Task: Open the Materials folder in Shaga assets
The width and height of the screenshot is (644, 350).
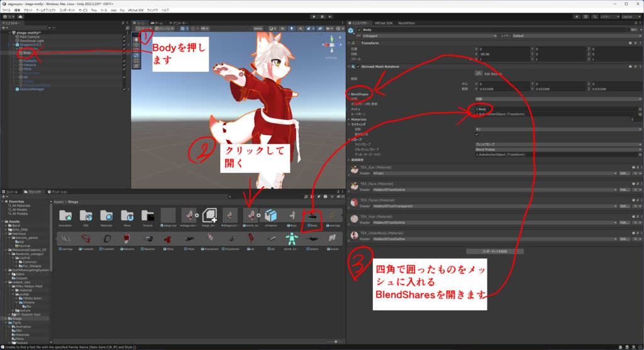Action: [106, 217]
